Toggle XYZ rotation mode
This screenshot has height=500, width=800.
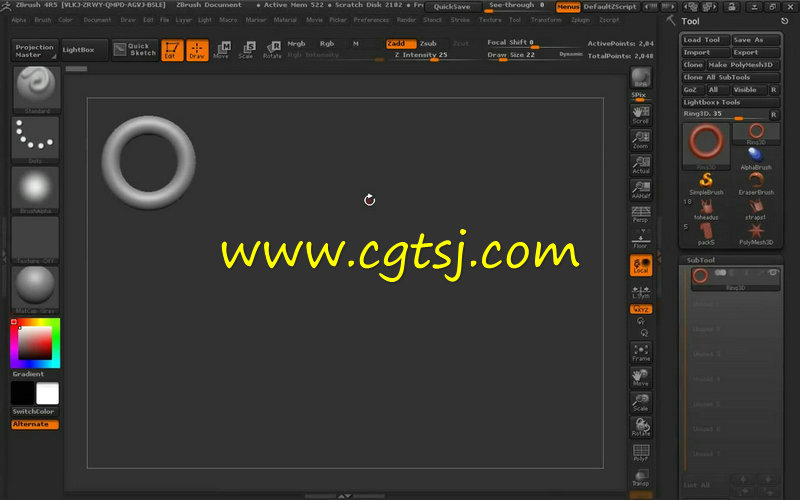(x=641, y=309)
